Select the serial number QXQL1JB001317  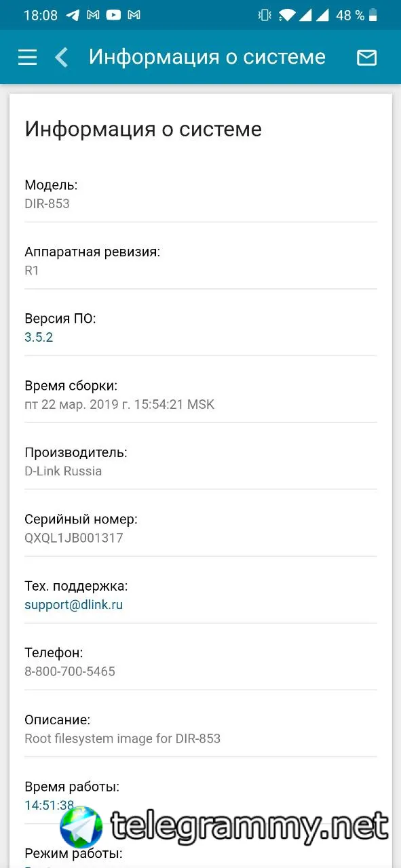click(74, 538)
